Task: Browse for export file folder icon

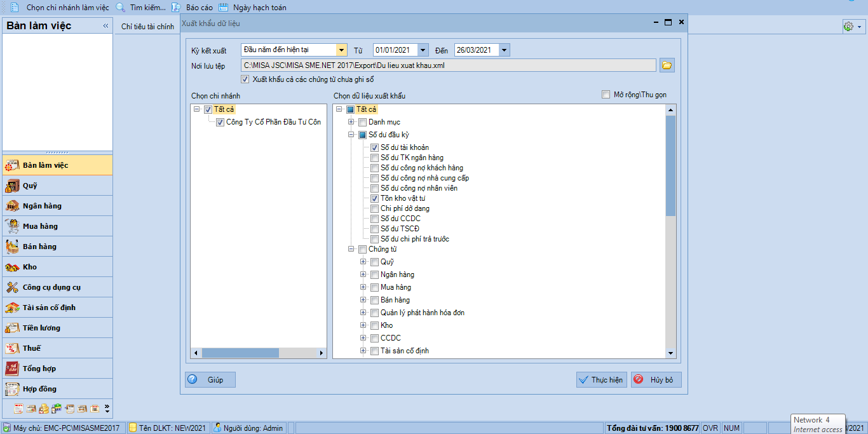Action: click(x=667, y=65)
